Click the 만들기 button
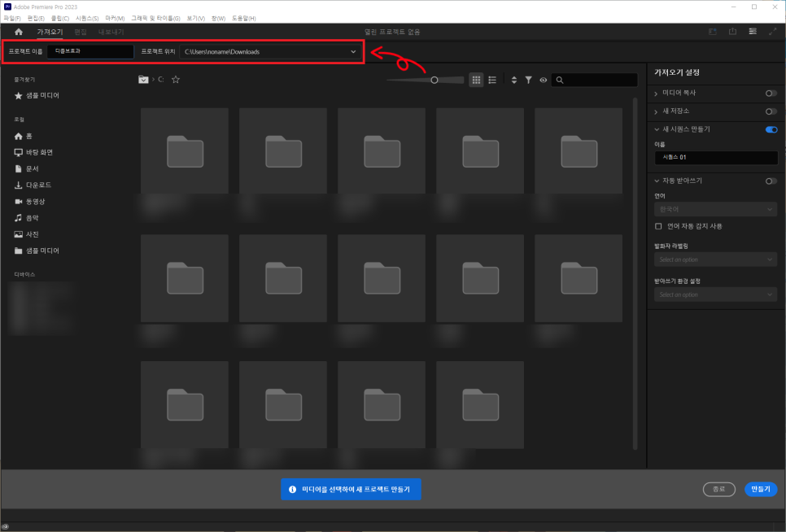 (760, 489)
